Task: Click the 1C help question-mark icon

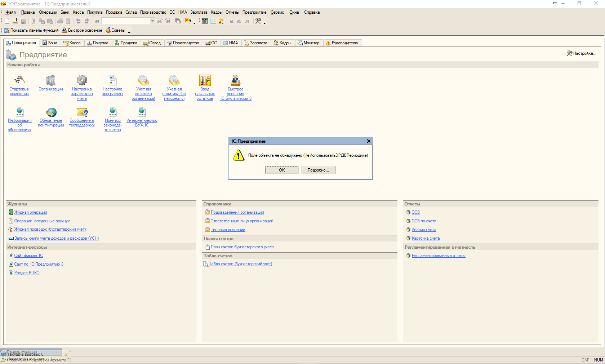Action: (188, 21)
